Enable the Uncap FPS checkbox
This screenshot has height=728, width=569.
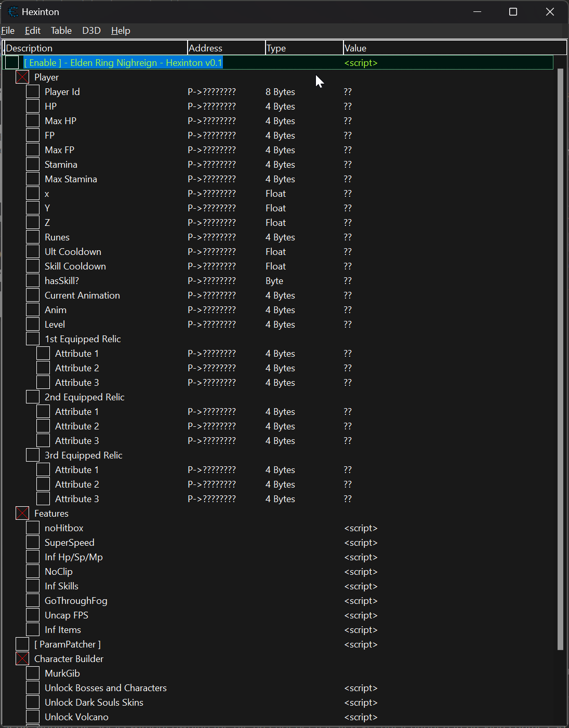click(33, 615)
